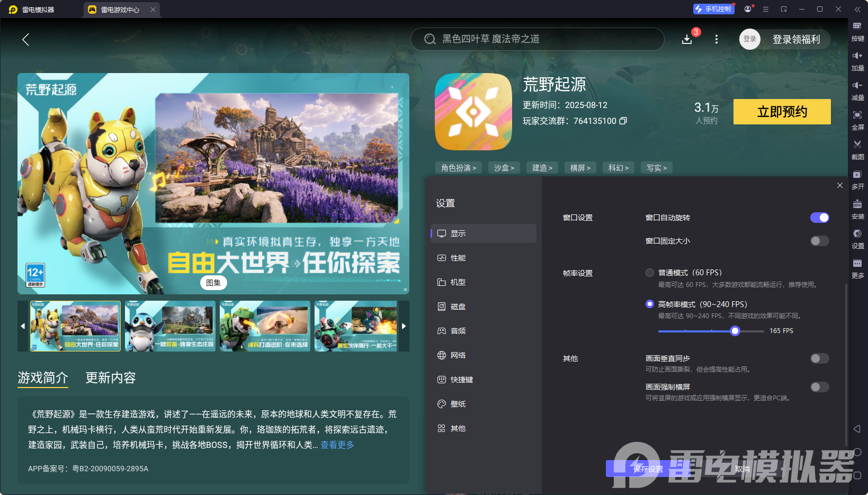This screenshot has height=495, width=868.
Task: Expand the 沙盒 game category
Action: (x=504, y=167)
